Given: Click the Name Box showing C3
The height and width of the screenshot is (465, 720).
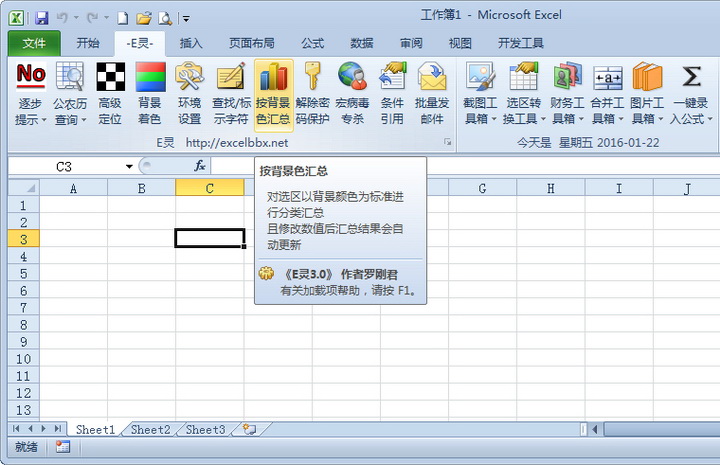Looking at the screenshot, I should (64, 166).
